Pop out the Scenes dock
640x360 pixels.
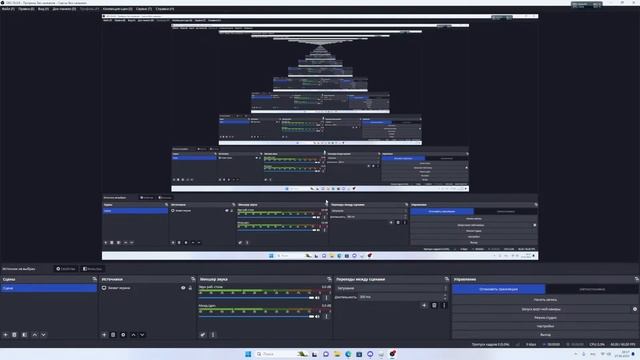(x=94, y=279)
